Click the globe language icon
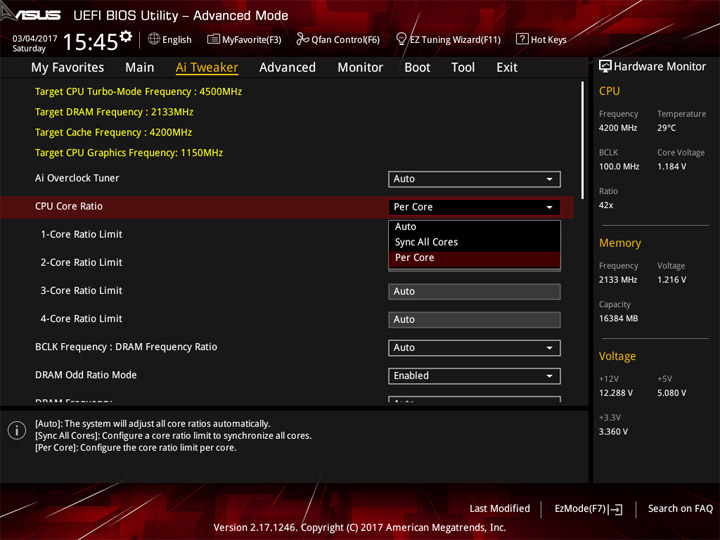The height and width of the screenshot is (540, 720). click(x=154, y=39)
